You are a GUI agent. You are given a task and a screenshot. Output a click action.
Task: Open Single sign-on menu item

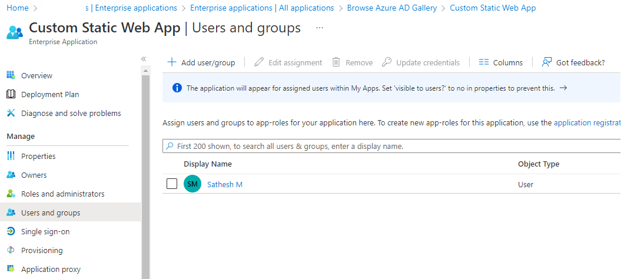click(45, 232)
